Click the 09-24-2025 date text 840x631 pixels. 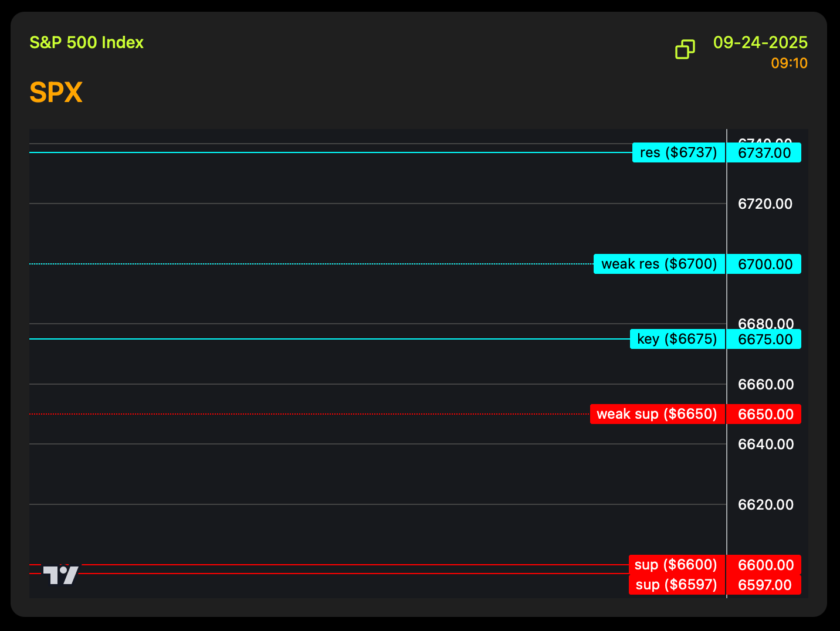(760, 43)
